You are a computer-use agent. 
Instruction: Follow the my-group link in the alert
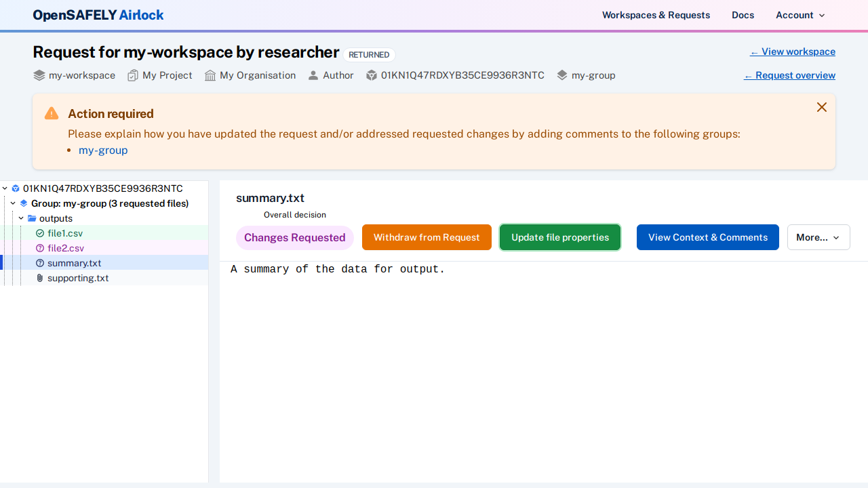click(x=103, y=150)
